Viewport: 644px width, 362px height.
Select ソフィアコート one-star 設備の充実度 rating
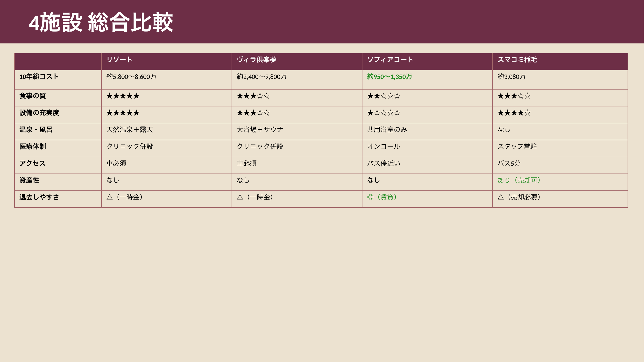coord(383,113)
